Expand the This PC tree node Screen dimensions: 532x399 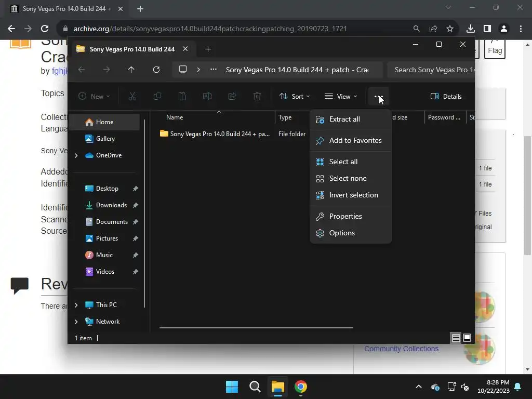point(76,305)
